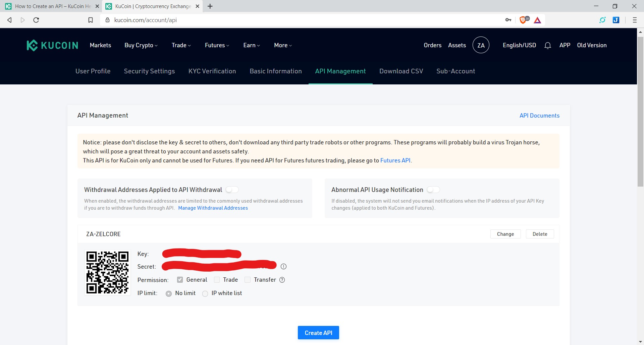Close the KuCoin Cryptocurrency Exchange tab
This screenshot has width=644, height=345.
(198, 6)
